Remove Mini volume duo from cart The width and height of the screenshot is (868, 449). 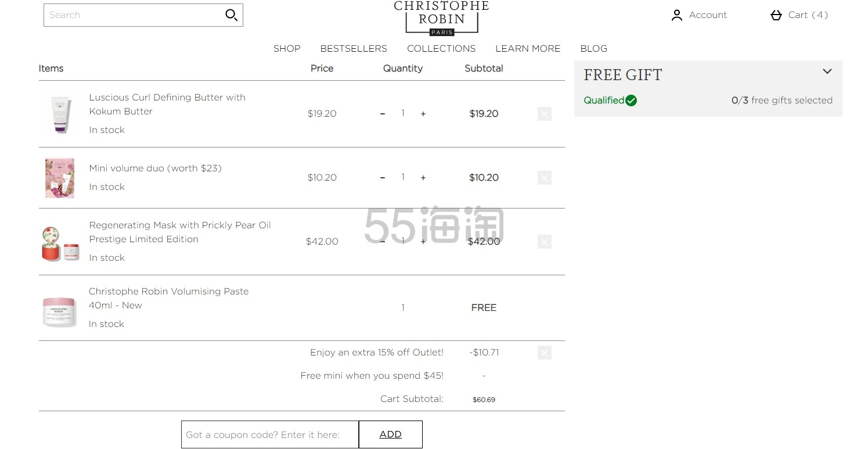(x=544, y=178)
